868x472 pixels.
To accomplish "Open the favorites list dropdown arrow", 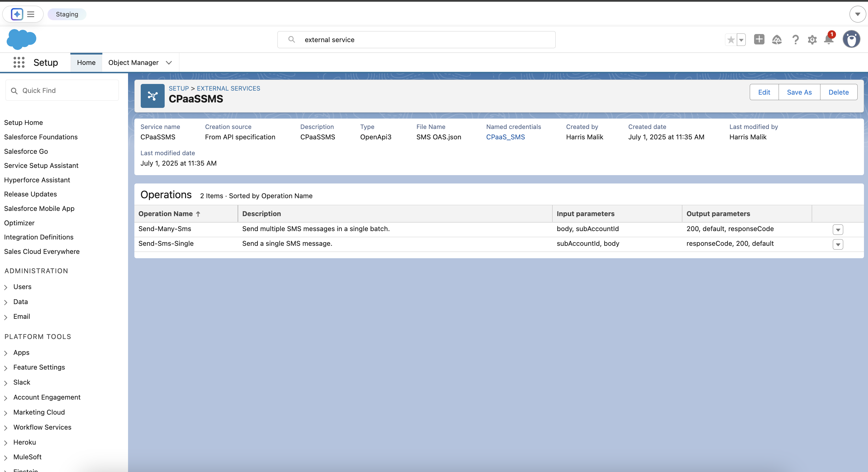I will coord(741,40).
